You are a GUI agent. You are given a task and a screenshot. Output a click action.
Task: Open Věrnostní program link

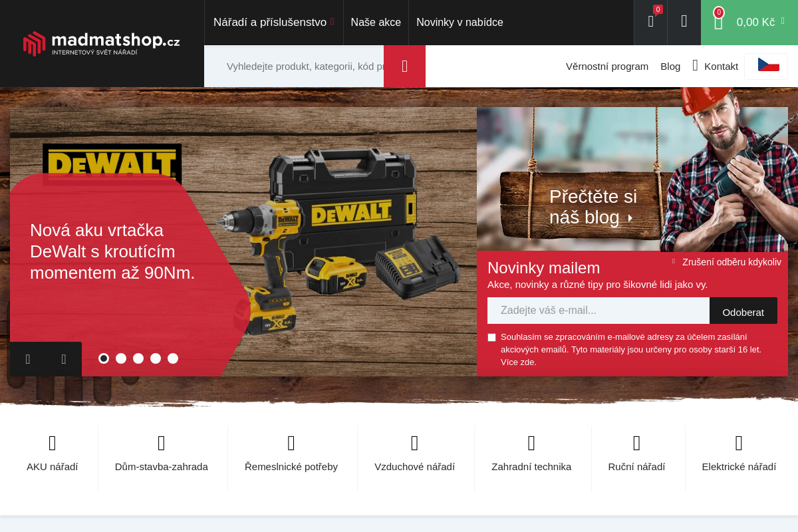point(607,66)
